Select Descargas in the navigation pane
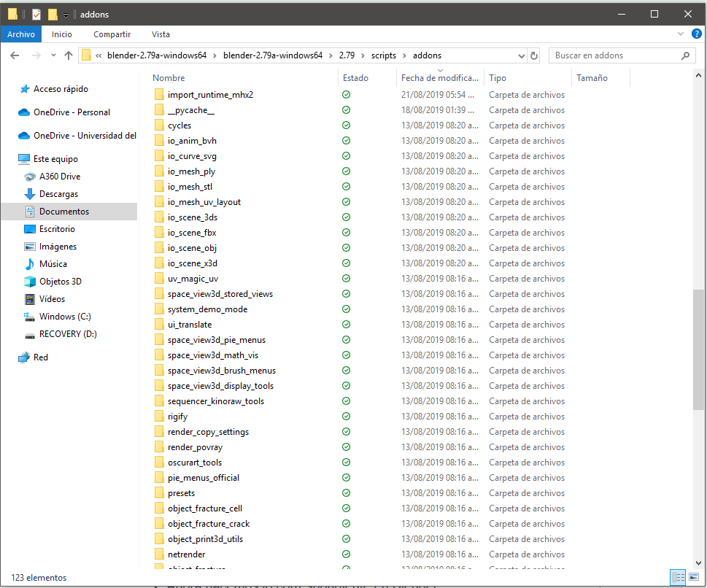This screenshot has height=588, width=707. (58, 194)
